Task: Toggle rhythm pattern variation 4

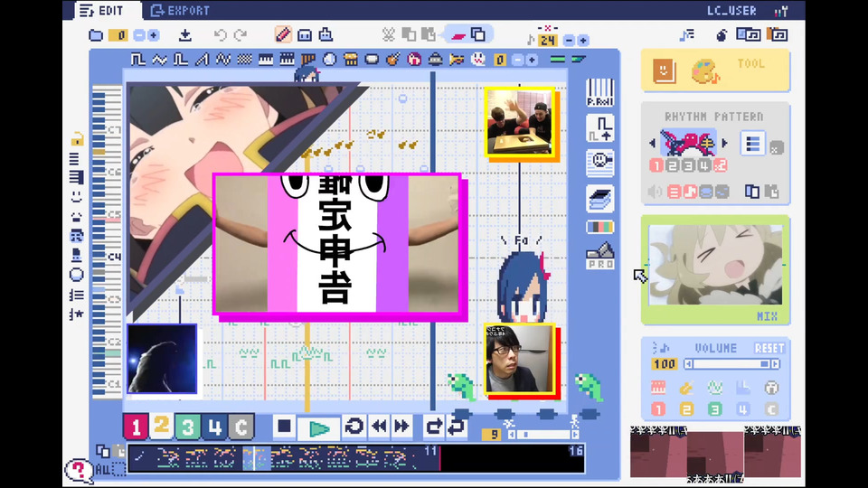Action: click(x=704, y=165)
